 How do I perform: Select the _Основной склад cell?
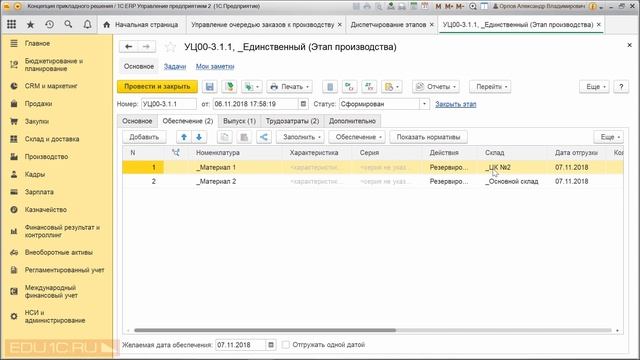(511, 181)
